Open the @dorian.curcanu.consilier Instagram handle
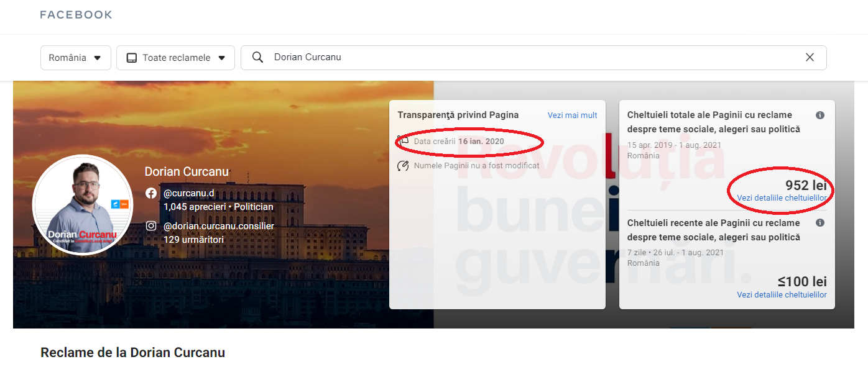The width and height of the screenshot is (868, 367). click(219, 226)
